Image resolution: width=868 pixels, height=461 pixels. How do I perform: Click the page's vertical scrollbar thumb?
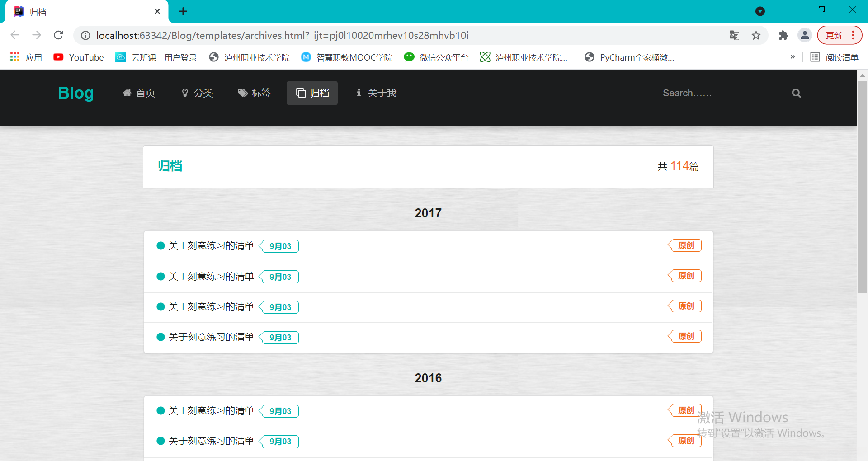pos(862,187)
